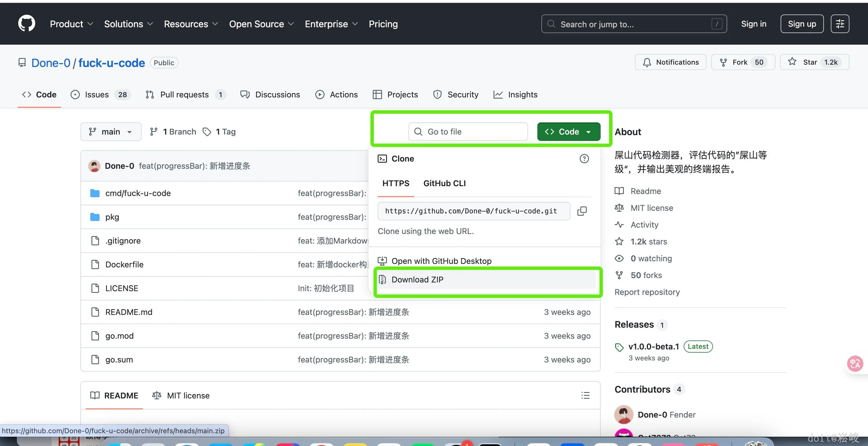This screenshot has width=868, height=446.
Task: Switch to the GitHub CLI tab
Action: pyautogui.click(x=444, y=184)
